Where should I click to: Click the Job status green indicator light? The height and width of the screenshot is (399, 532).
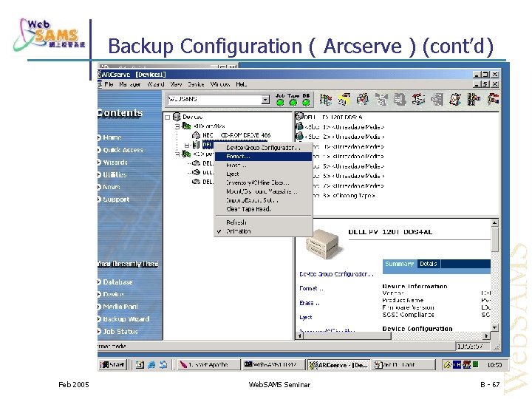280,103
